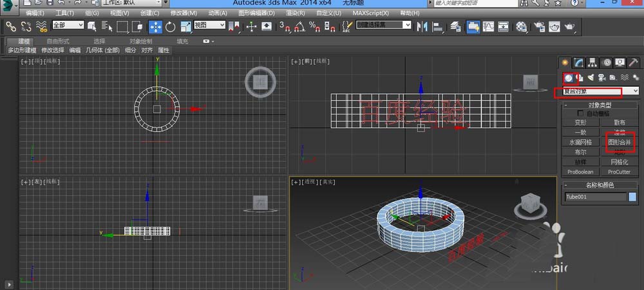This screenshot has height=290, width=644.
Task: Select the Move transform tool
Action: [155, 26]
